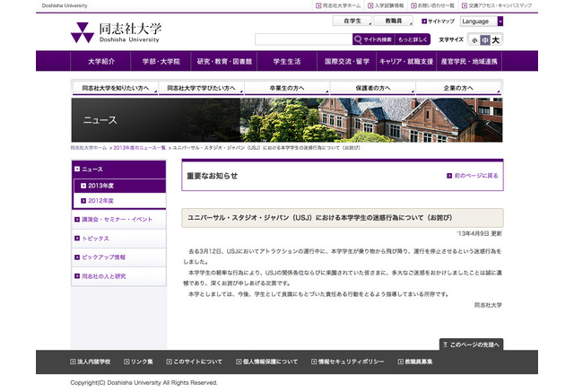This screenshot has height=392, width=574.
Task: Open the Language dropdown
Action: tap(482, 22)
